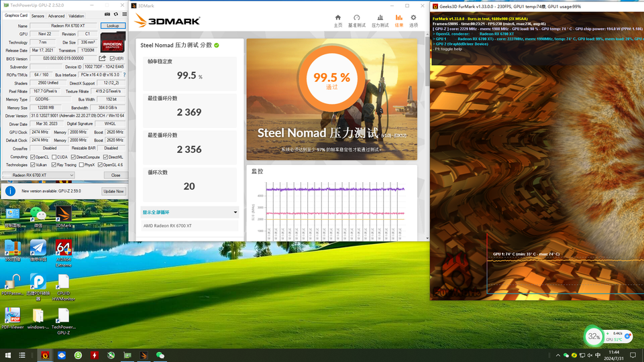Click the AIDA64 Extreme desktop shortcut
644x362 pixels.
pyautogui.click(x=64, y=253)
